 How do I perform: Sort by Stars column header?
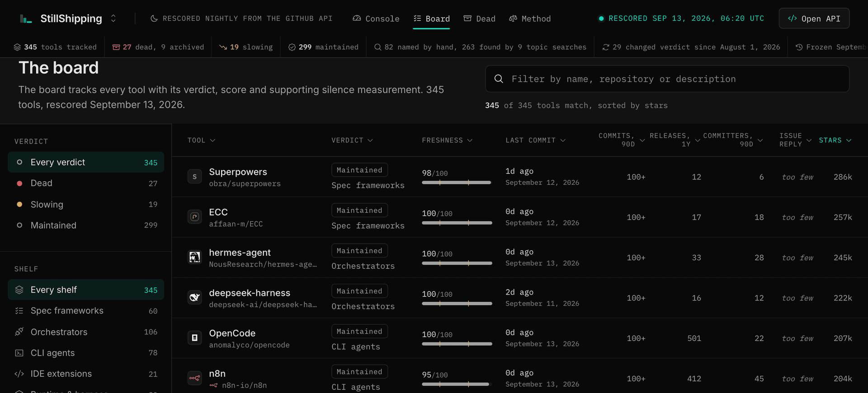click(835, 140)
